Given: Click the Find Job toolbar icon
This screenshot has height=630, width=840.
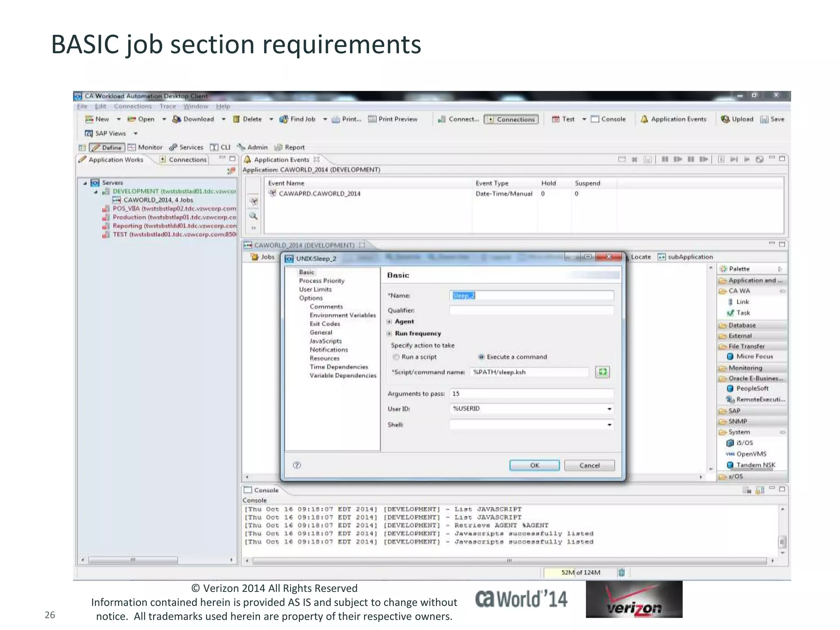Looking at the screenshot, I should tap(283, 119).
